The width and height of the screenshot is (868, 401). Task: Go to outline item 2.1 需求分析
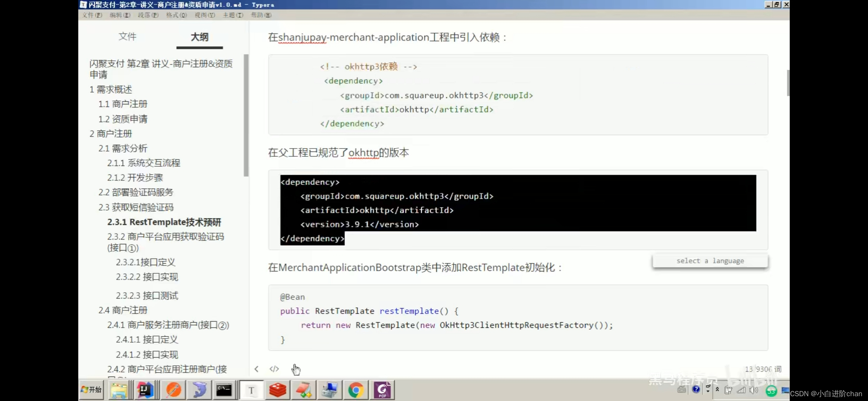point(123,149)
